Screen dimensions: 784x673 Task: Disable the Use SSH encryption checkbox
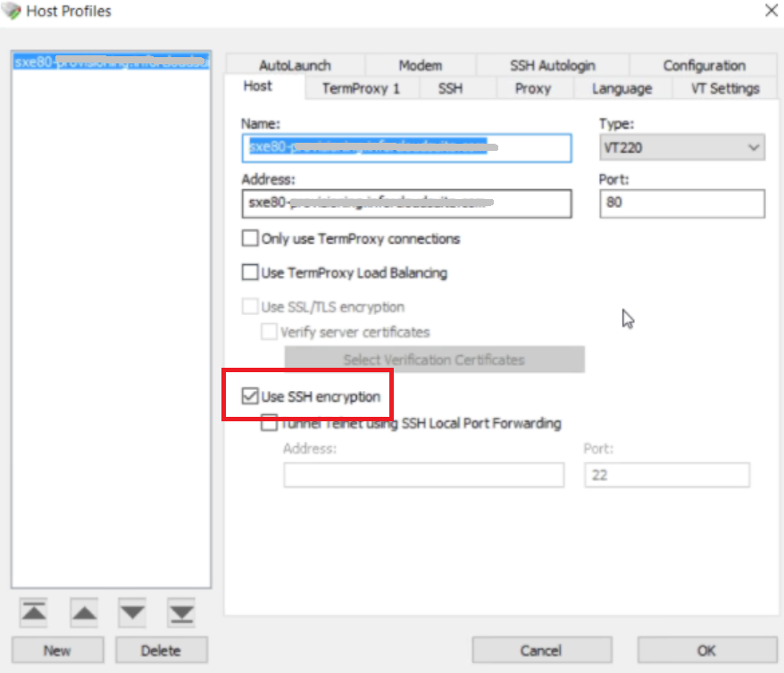[251, 395]
